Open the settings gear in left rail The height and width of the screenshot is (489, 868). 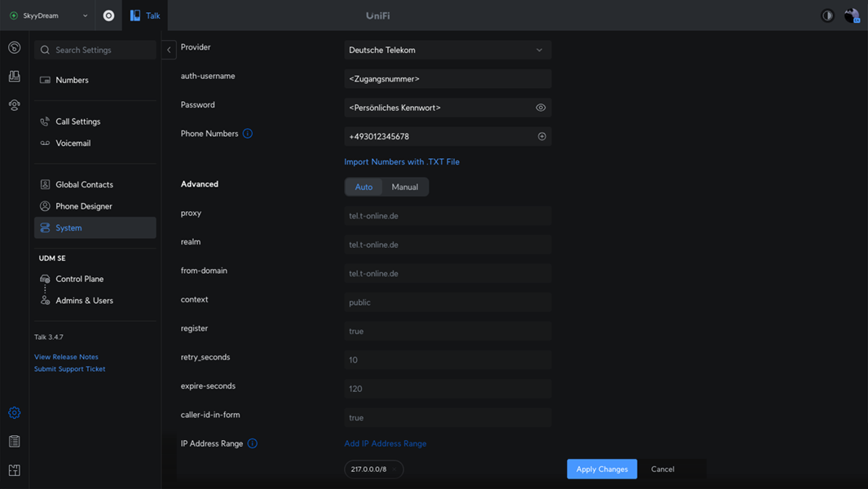(15, 413)
